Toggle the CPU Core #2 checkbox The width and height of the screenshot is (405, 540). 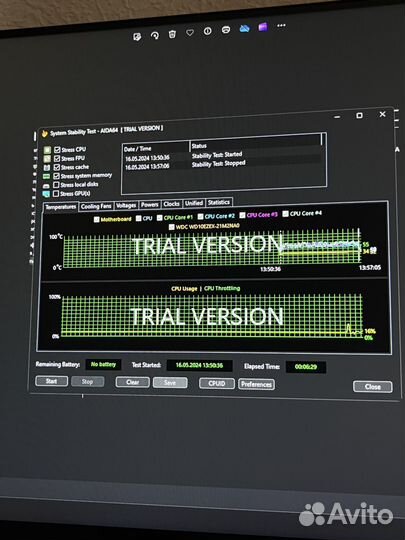200,216
